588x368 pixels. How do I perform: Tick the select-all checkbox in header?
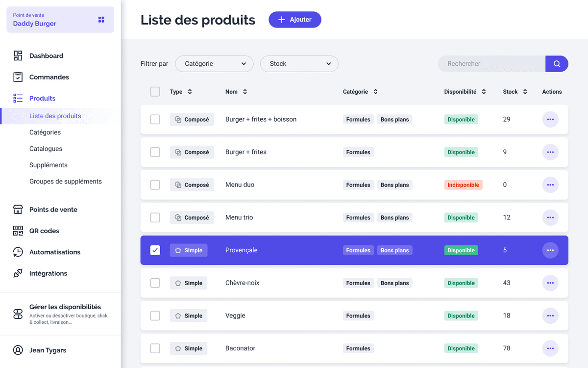pyautogui.click(x=155, y=92)
